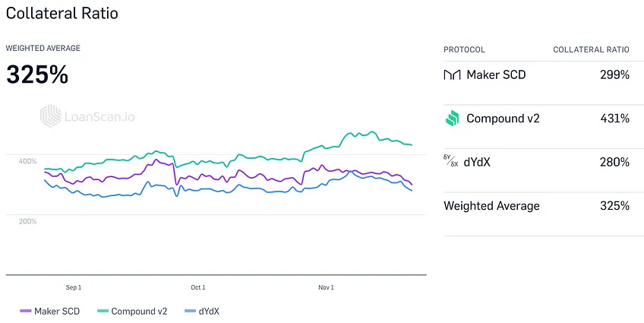
Task: Toggle Compound v2 series in chart legend
Action: pos(132,312)
